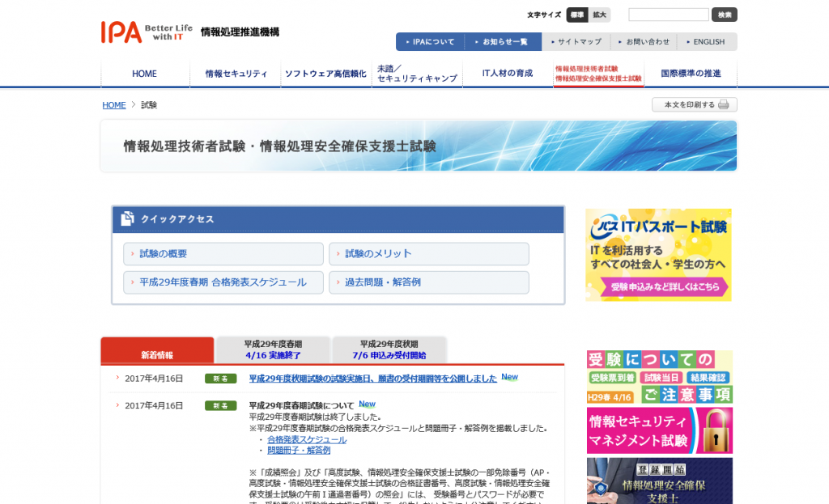Switch font size to 拡大
Viewport: 829px width, 504px height.
pos(599,15)
